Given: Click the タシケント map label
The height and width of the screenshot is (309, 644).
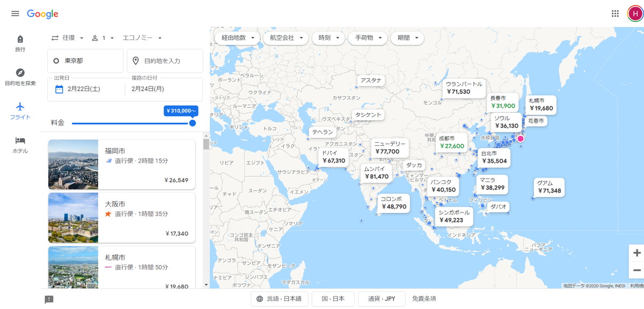Looking at the screenshot, I should click(x=368, y=115).
